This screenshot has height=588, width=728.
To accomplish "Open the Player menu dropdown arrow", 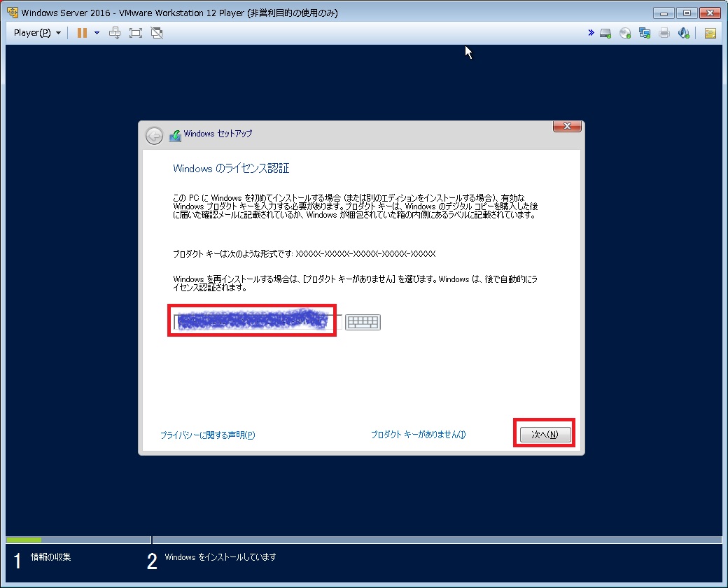I will coord(57,33).
